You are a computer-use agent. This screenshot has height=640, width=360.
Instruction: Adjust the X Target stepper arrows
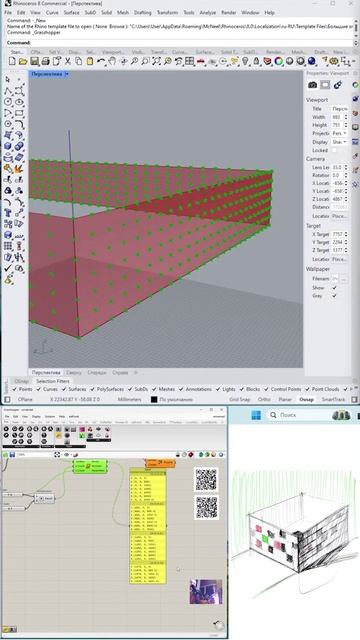pyautogui.click(x=346, y=234)
